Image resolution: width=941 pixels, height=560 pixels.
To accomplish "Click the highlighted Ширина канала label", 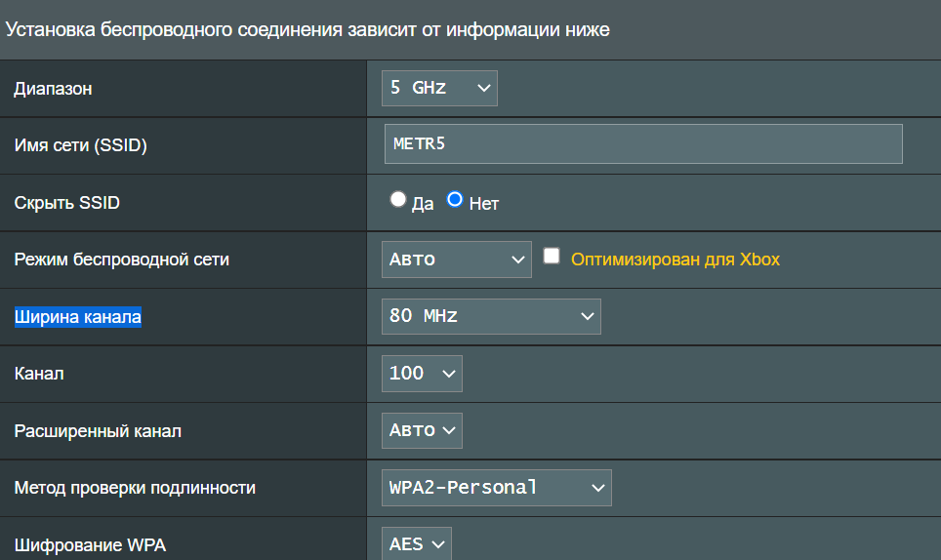I will [x=78, y=317].
